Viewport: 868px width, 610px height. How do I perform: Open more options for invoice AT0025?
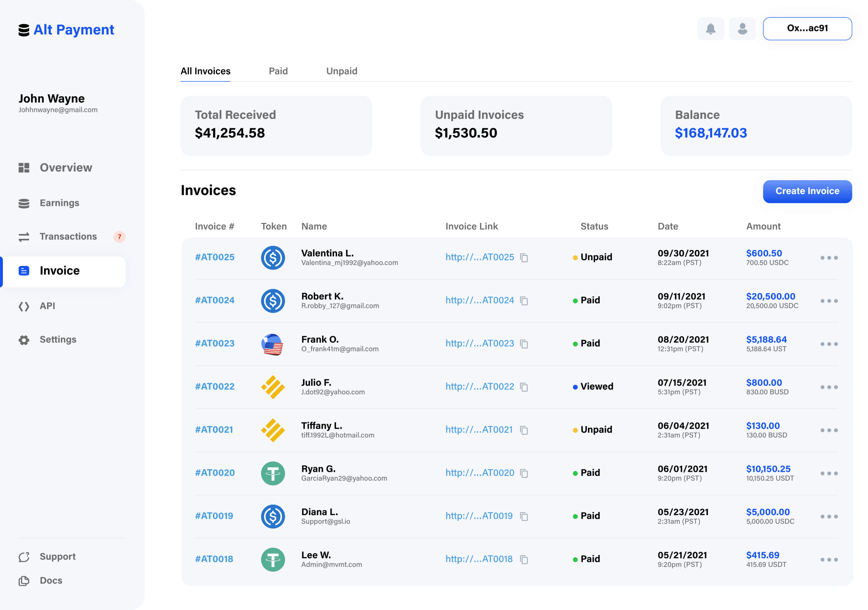coord(829,258)
